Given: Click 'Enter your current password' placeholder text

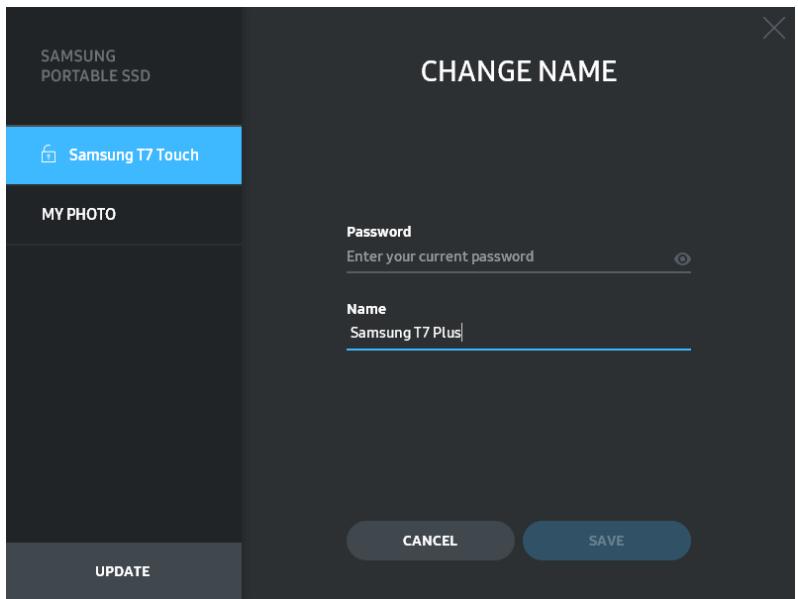Looking at the screenshot, I should coord(440,257).
